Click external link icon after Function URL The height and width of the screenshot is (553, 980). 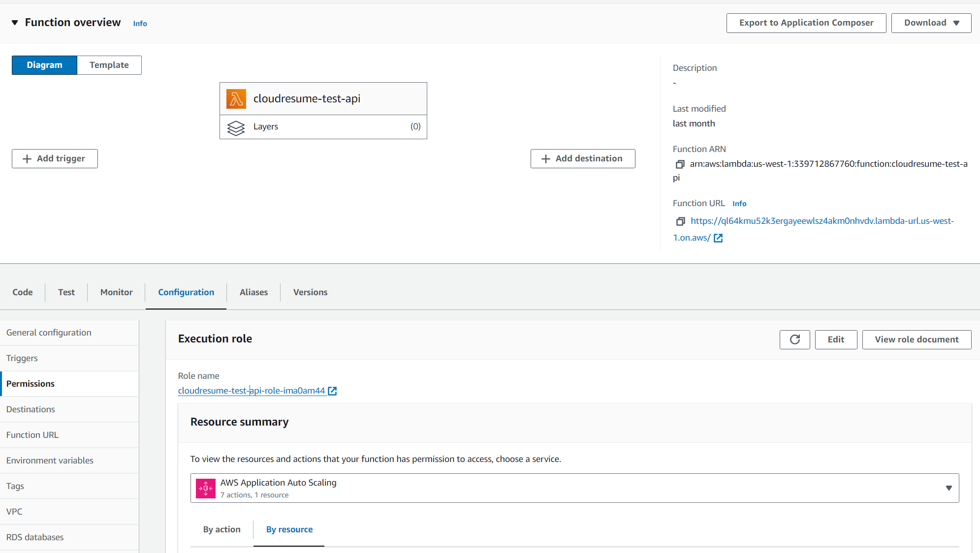click(x=718, y=238)
